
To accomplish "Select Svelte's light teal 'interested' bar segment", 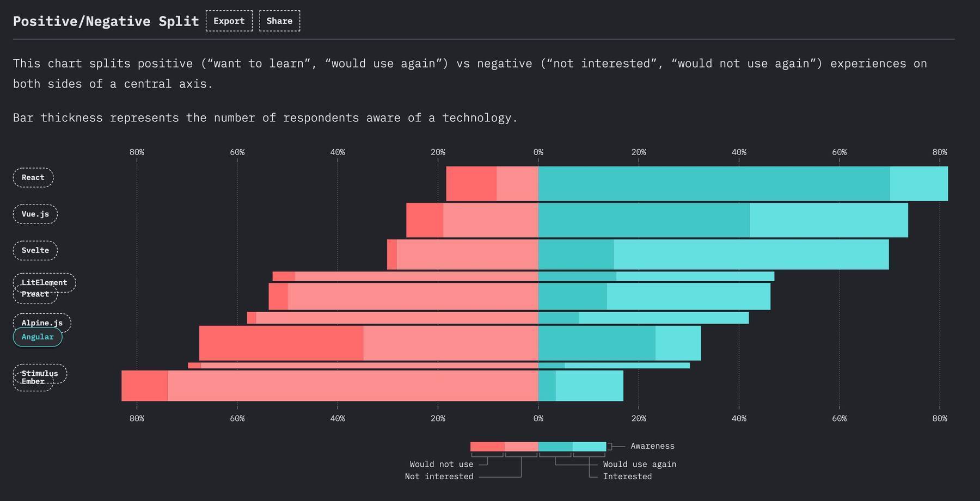I will click(x=751, y=255).
